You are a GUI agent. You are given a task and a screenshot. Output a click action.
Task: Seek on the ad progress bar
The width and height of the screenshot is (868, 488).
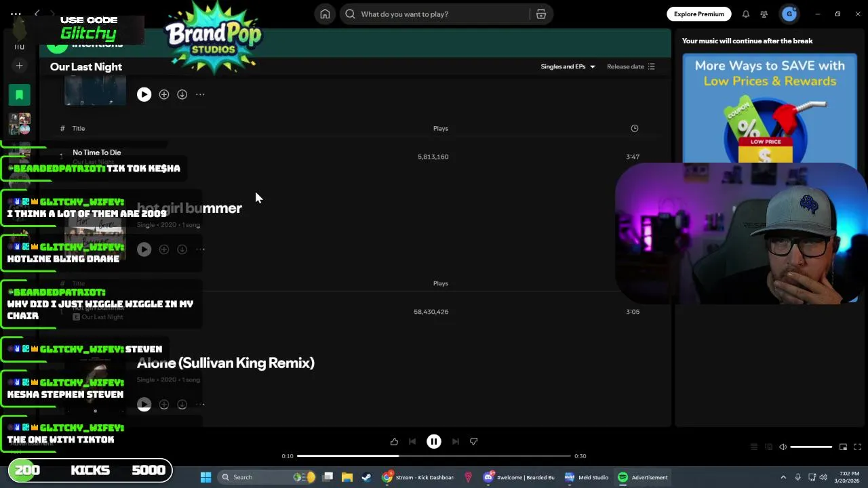coord(434,456)
